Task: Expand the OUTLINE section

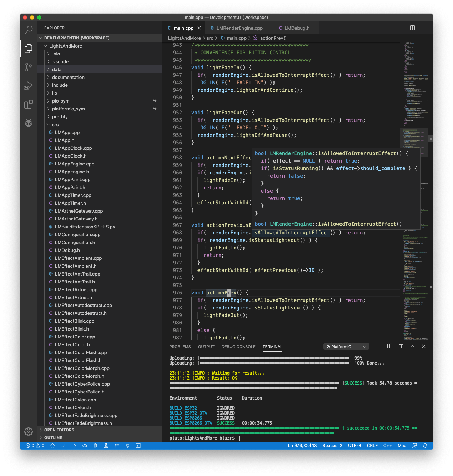Action: 53,438
